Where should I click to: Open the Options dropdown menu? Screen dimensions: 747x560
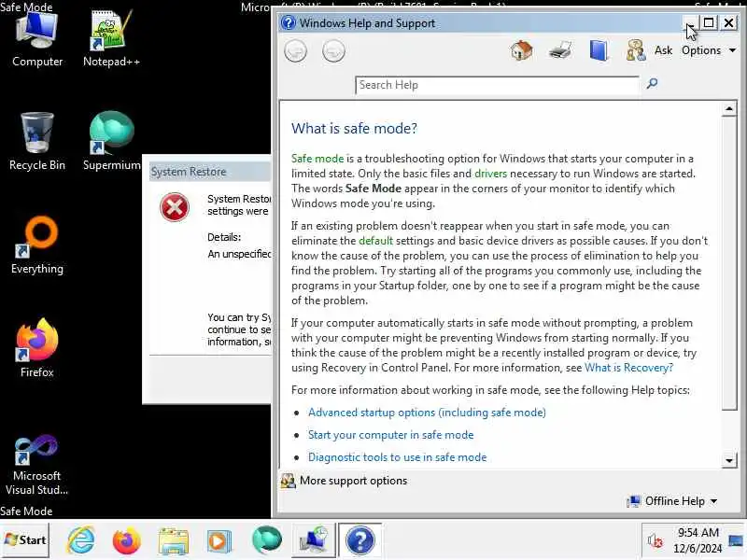point(709,50)
